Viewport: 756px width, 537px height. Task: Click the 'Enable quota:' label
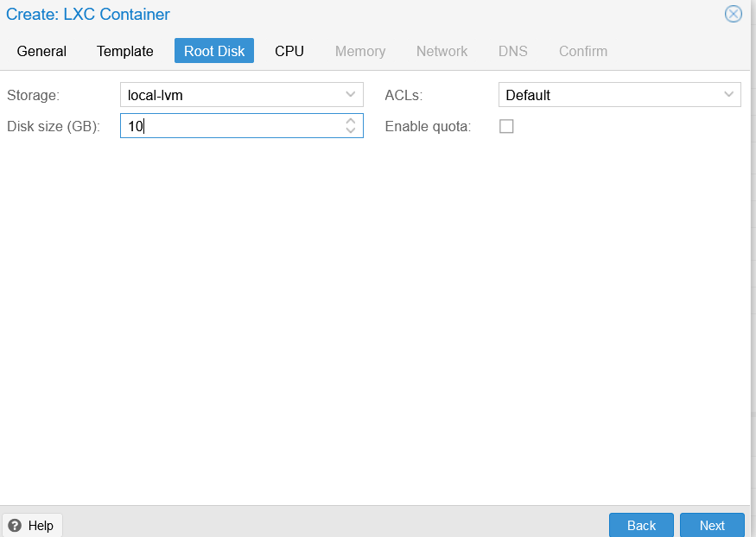pyautogui.click(x=428, y=126)
